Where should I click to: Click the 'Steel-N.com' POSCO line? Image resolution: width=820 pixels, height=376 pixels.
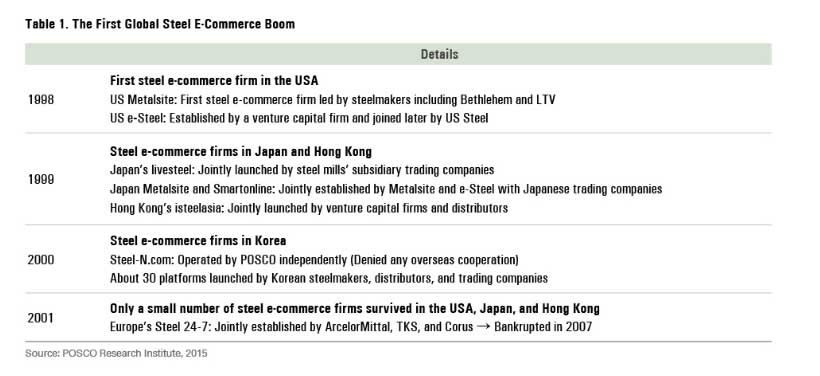314,259
